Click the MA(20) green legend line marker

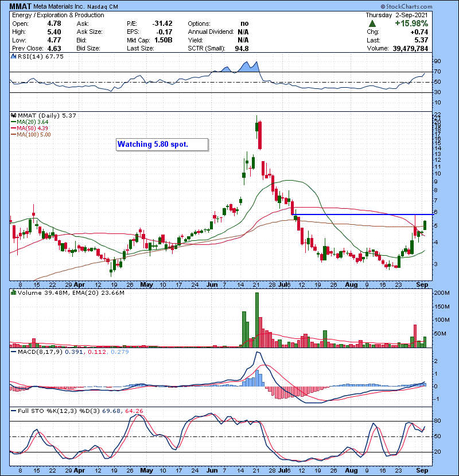pyautogui.click(x=13, y=122)
